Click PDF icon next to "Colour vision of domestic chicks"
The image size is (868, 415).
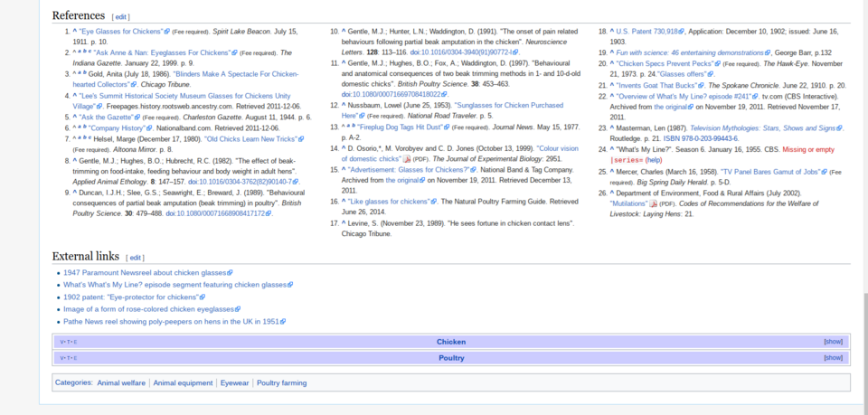(x=407, y=159)
